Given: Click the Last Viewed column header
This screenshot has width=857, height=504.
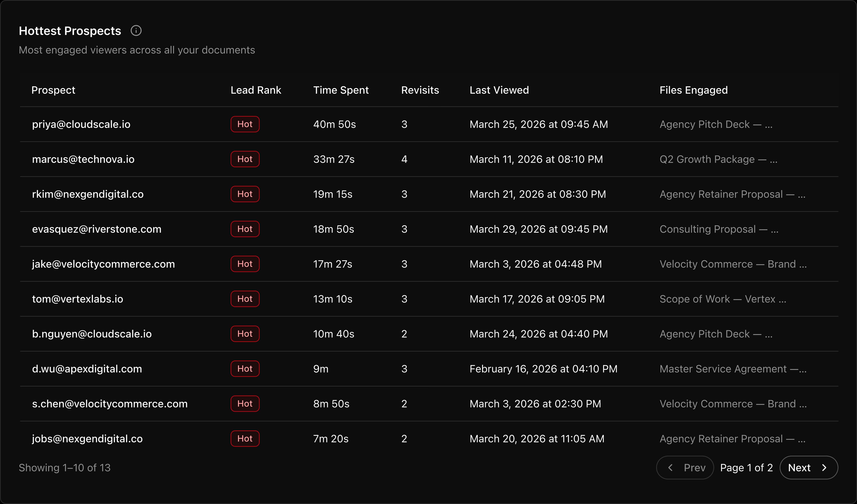Looking at the screenshot, I should (x=499, y=90).
